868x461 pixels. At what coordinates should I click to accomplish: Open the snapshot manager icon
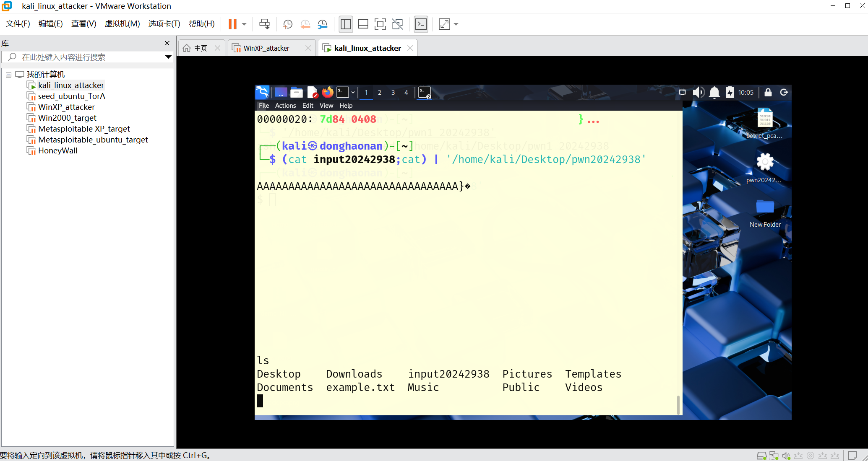click(x=322, y=24)
